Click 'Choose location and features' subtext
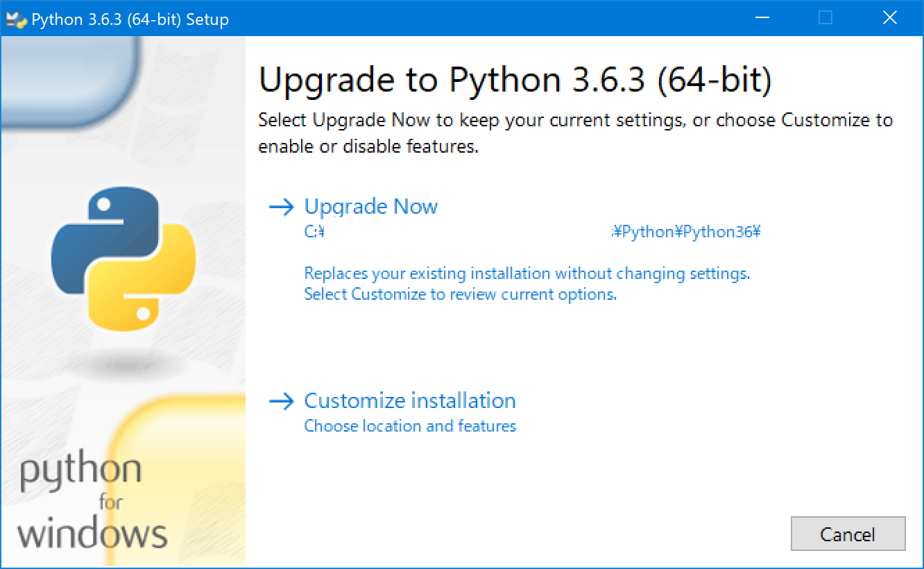The image size is (924, 569). pyautogui.click(x=409, y=426)
